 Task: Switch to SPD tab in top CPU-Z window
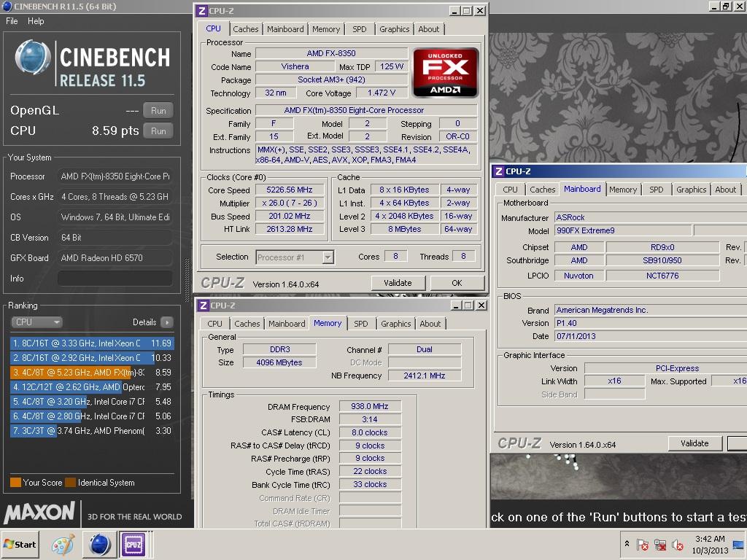tap(360, 29)
